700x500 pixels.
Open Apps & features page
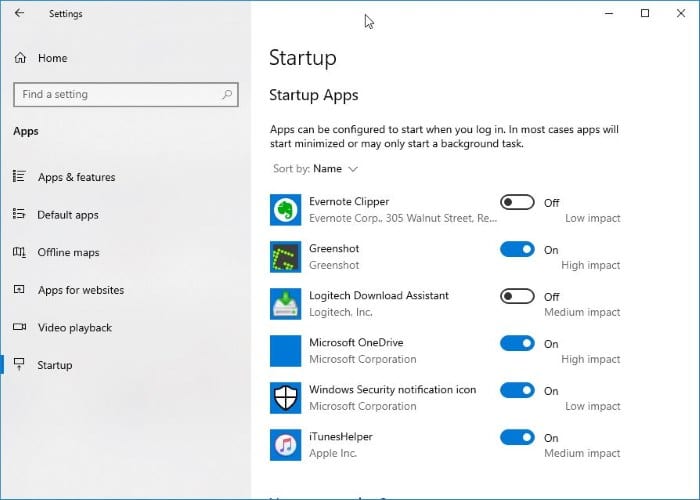76,177
